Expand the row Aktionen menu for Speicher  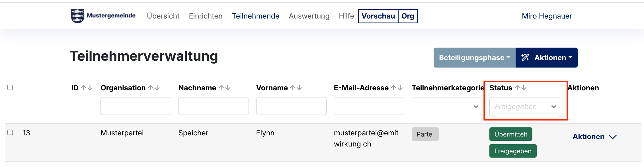point(594,137)
